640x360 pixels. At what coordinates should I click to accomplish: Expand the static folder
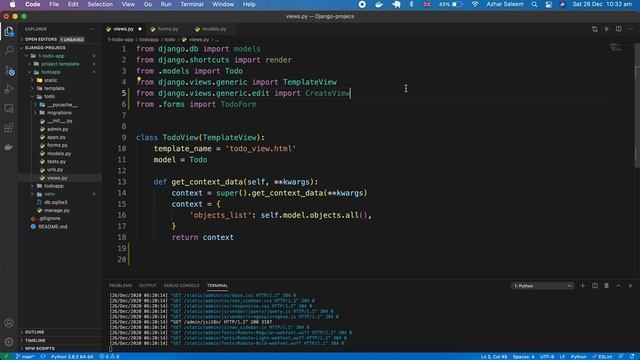coord(60,80)
